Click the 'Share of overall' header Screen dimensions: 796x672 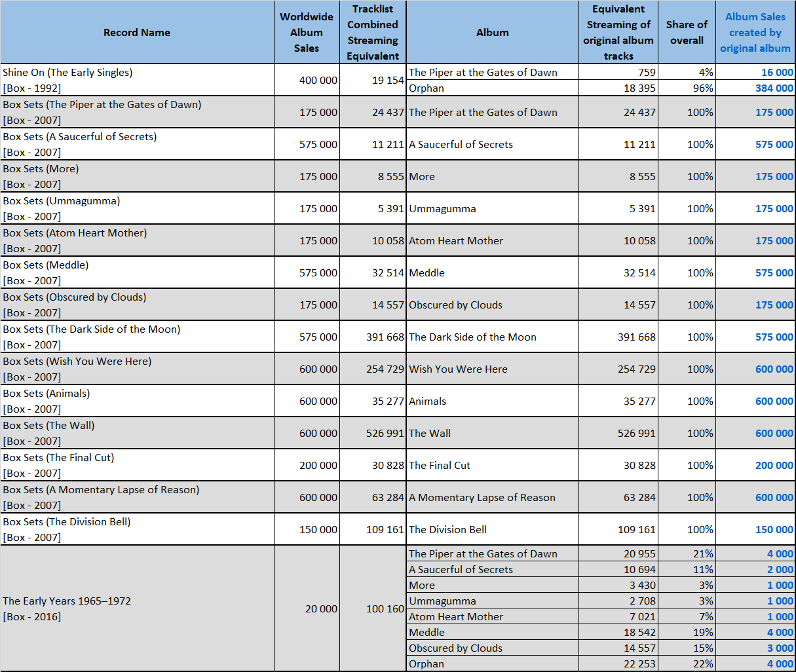click(x=687, y=32)
